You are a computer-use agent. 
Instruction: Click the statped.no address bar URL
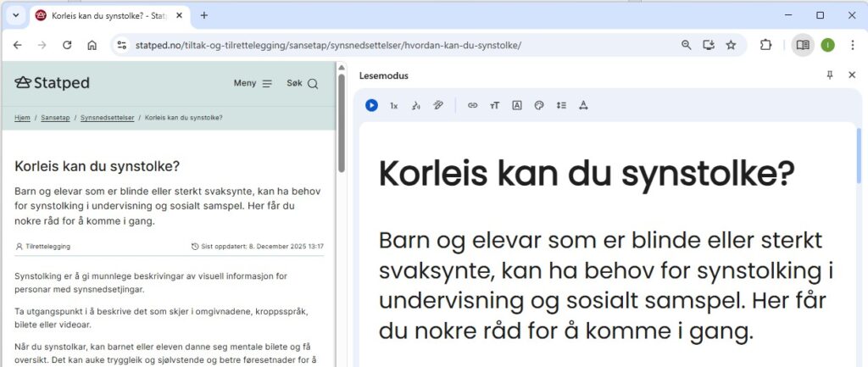pyautogui.click(x=328, y=46)
